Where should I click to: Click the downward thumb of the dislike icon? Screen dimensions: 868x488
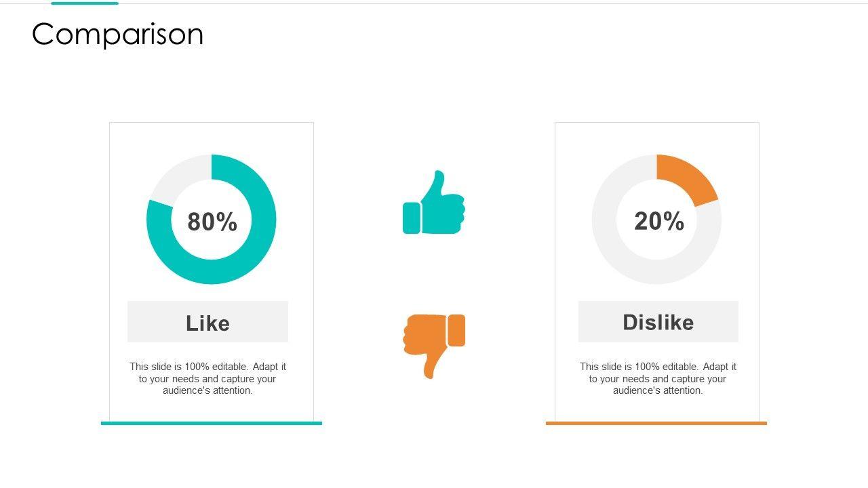(x=430, y=366)
